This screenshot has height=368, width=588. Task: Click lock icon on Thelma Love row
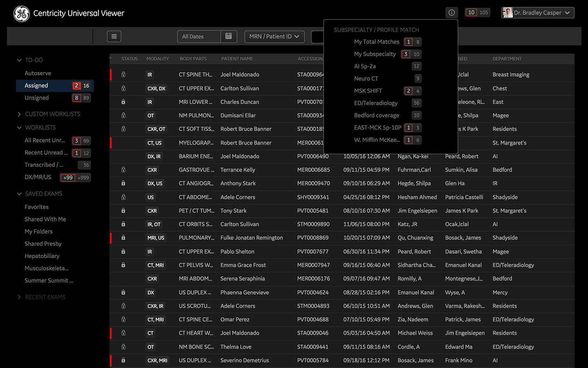point(123,347)
